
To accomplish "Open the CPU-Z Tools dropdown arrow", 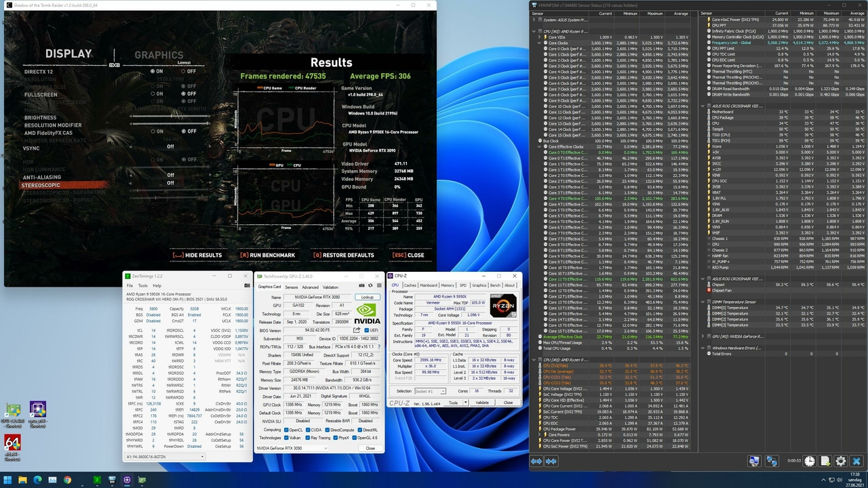I will point(465,403).
